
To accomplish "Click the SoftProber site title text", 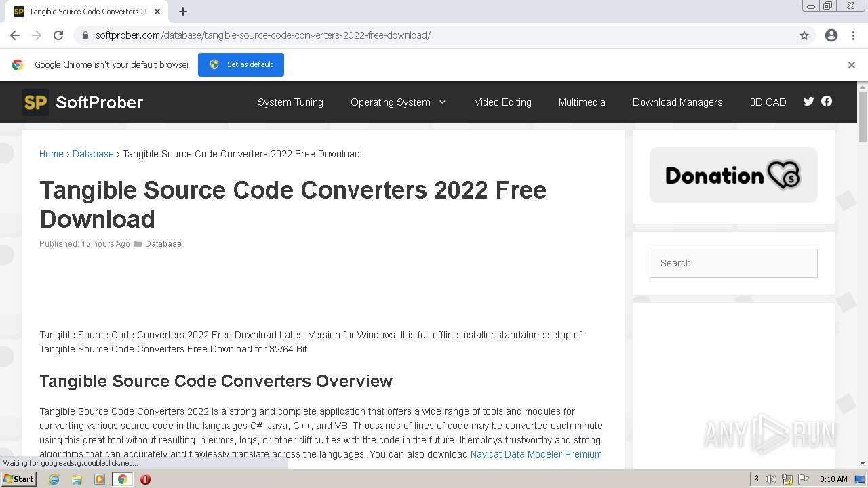I will 100,102.
